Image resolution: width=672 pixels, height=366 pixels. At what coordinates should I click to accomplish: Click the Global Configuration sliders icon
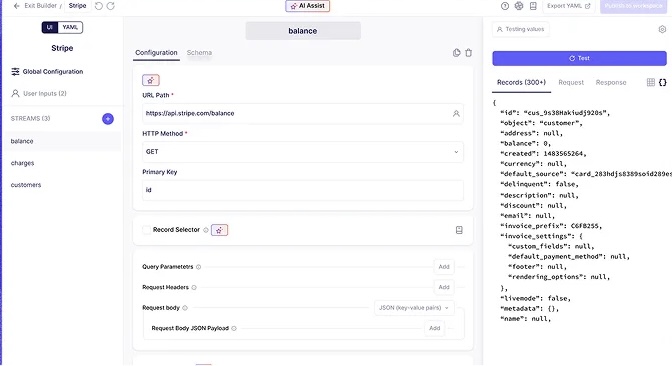pos(15,72)
